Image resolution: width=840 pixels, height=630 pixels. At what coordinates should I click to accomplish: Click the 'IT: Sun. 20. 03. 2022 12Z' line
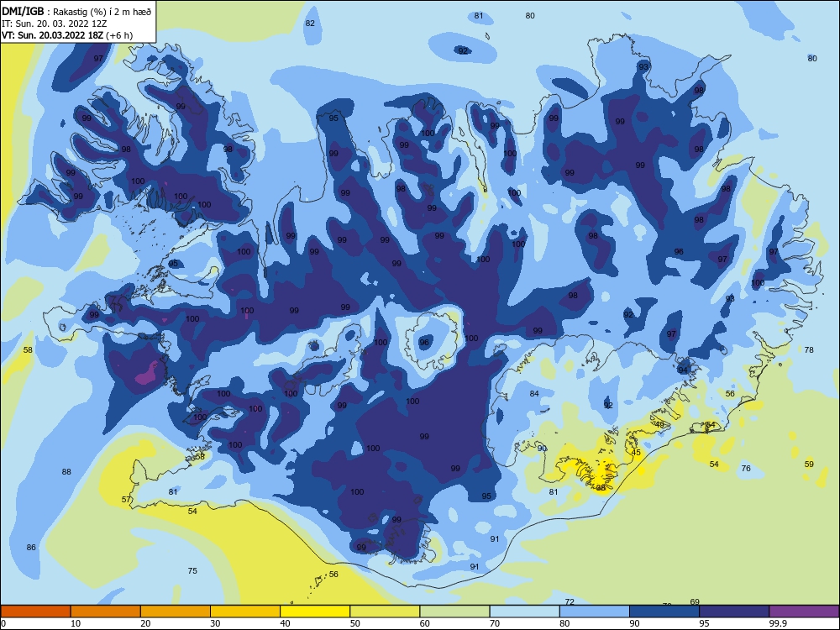(54, 24)
